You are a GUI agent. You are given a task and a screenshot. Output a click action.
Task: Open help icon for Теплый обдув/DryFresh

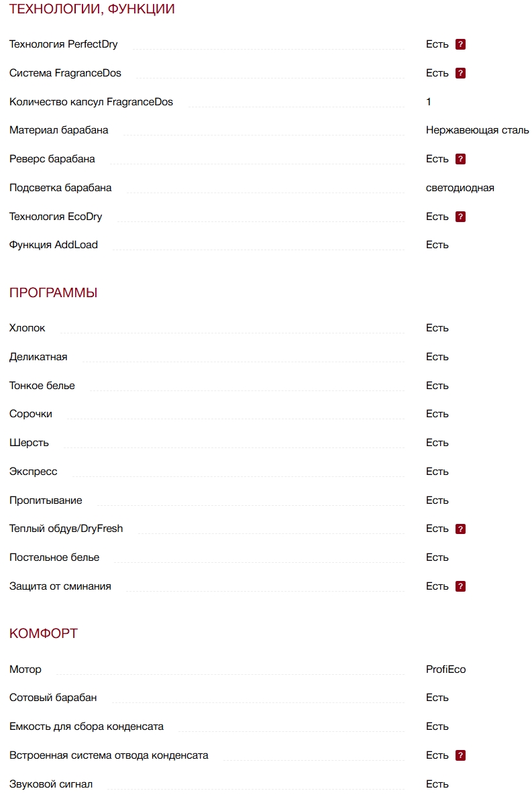(460, 529)
